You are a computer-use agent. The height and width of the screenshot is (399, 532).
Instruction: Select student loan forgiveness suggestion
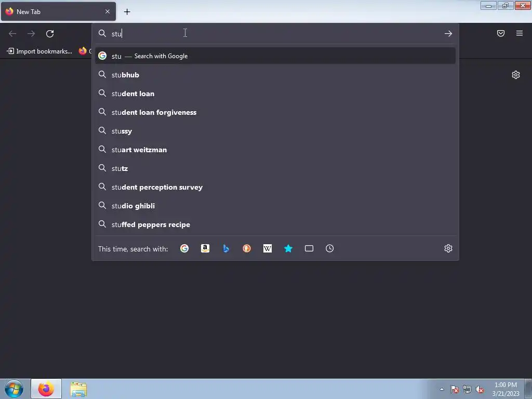coord(275,112)
